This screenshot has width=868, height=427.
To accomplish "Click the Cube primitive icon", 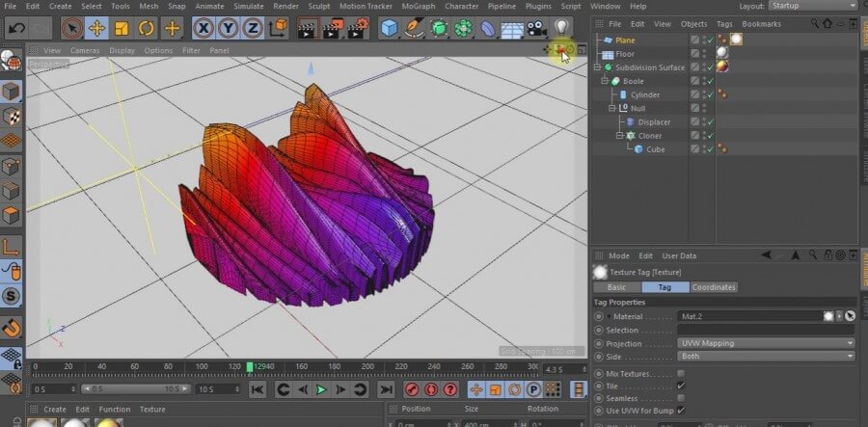I will click(x=389, y=28).
